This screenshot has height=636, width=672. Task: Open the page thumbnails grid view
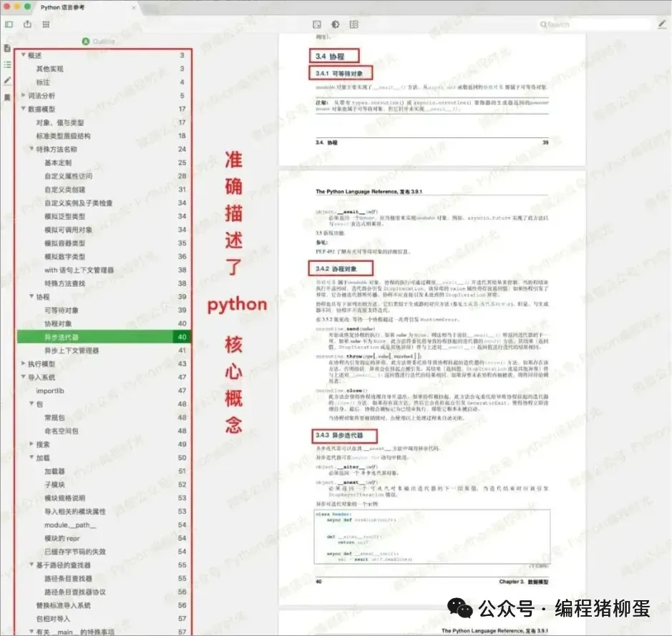pyautogui.click(x=46, y=24)
